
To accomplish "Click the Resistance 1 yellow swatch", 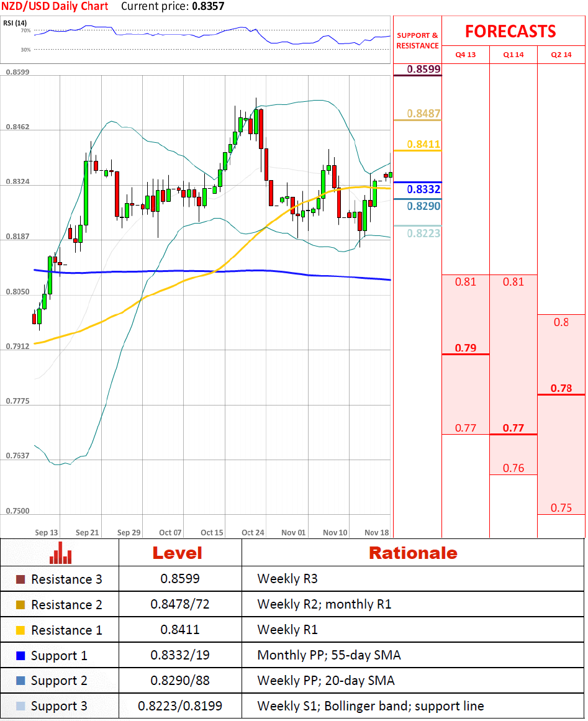I will [20, 630].
